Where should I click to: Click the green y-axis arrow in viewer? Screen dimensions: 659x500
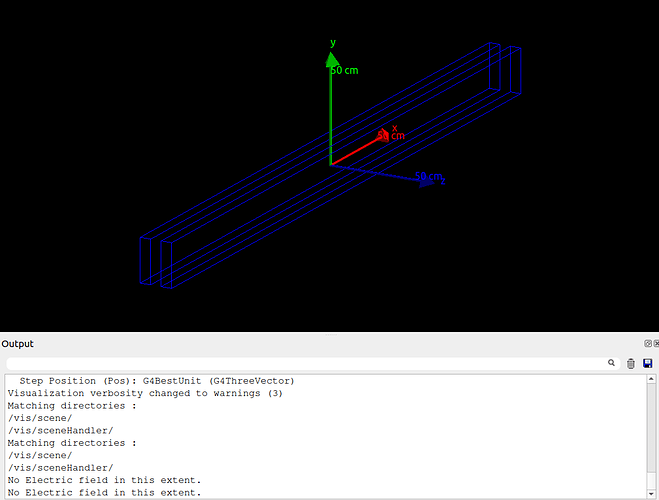(x=331, y=109)
